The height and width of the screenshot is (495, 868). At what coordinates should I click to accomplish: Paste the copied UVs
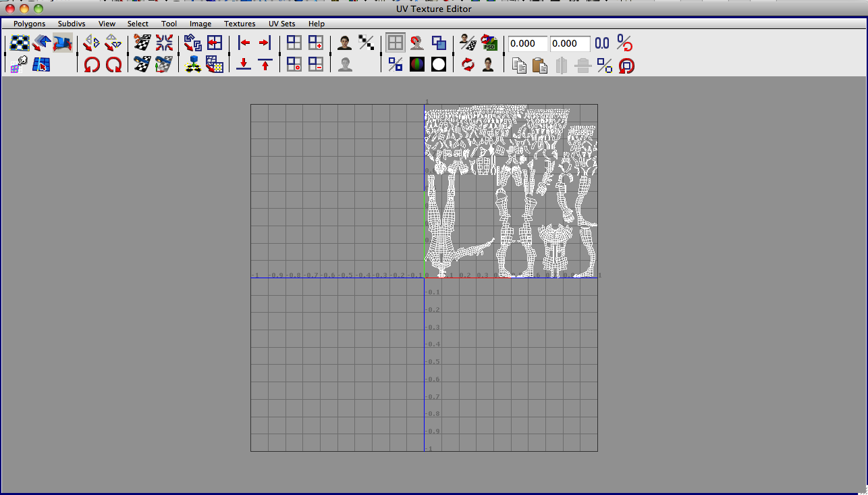[539, 64]
